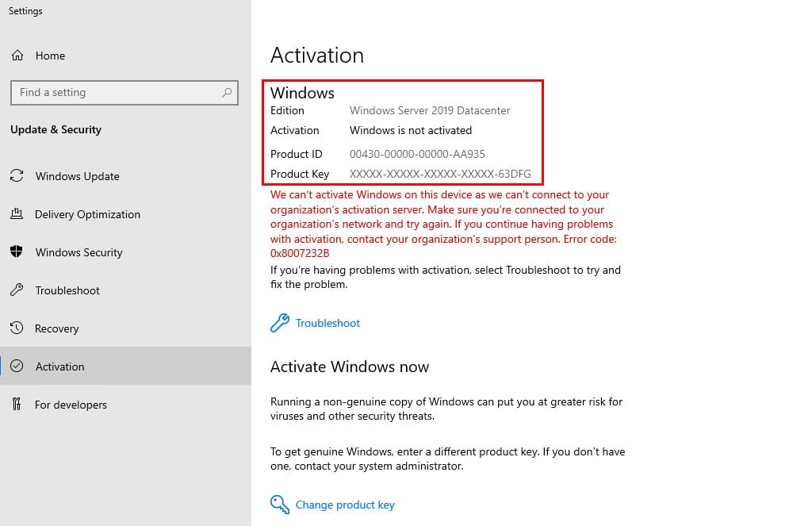Select Windows Security in sidebar
The image size is (812, 526).
125,252
